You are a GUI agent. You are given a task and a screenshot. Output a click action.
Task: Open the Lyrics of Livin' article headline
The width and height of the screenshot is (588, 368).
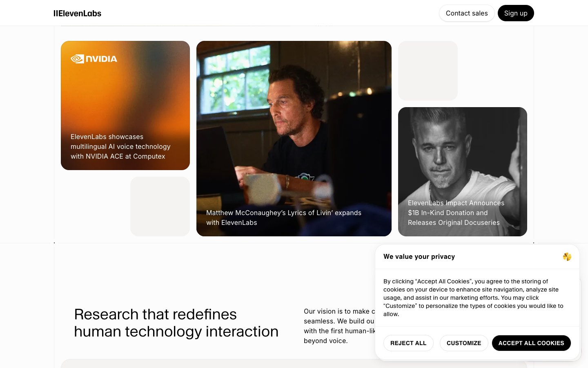click(x=283, y=218)
